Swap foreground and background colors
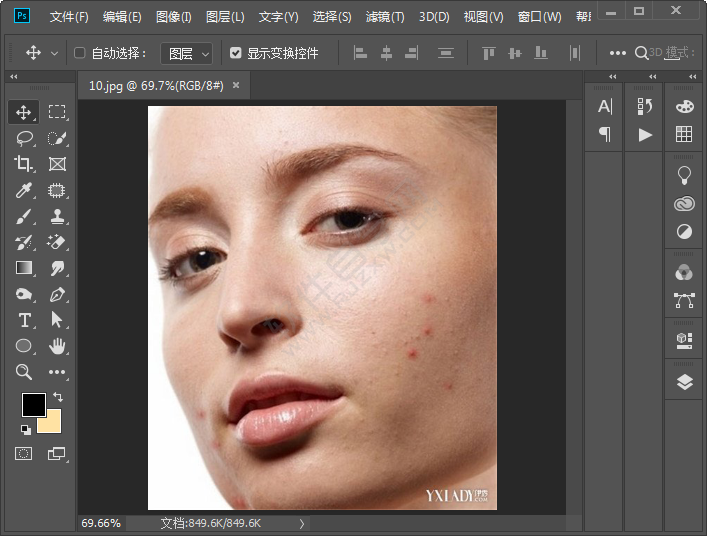The height and width of the screenshot is (536, 707). tap(57, 397)
